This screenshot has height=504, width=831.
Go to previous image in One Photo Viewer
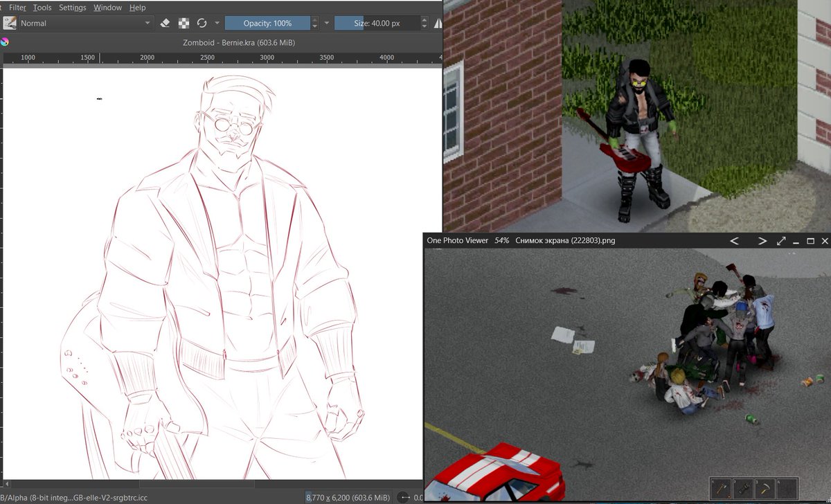(735, 240)
